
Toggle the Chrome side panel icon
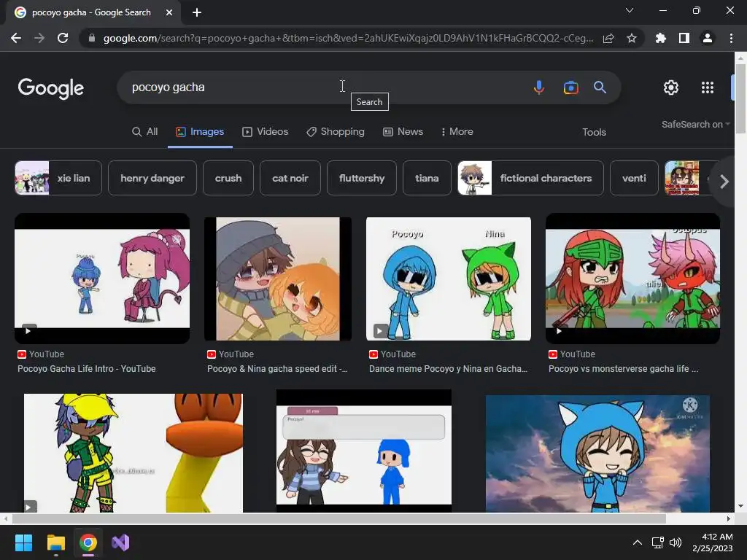click(x=684, y=38)
